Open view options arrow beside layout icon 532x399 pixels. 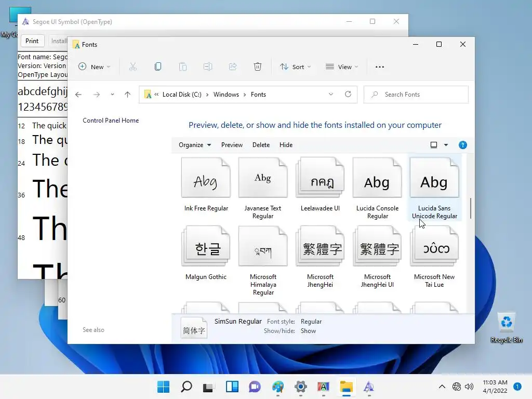tap(446, 145)
